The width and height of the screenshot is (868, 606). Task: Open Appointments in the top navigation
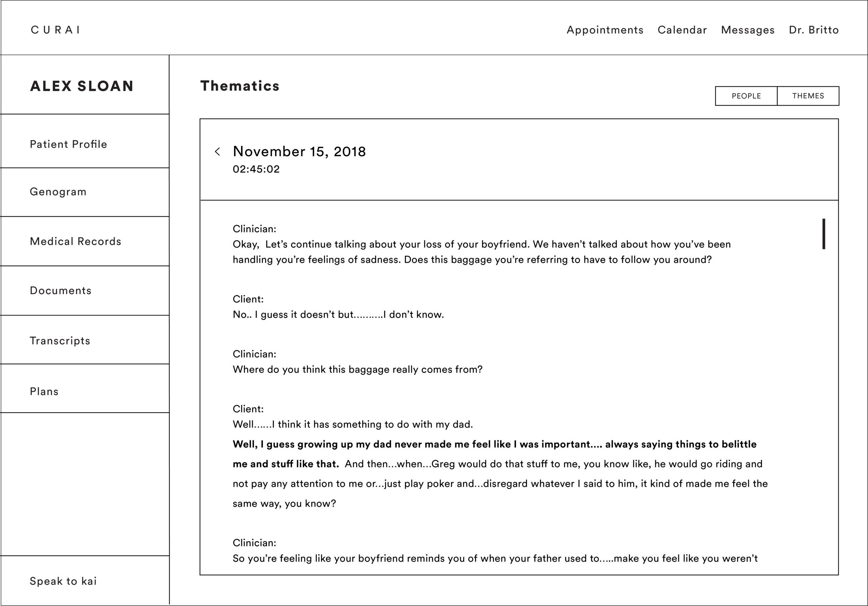click(605, 30)
